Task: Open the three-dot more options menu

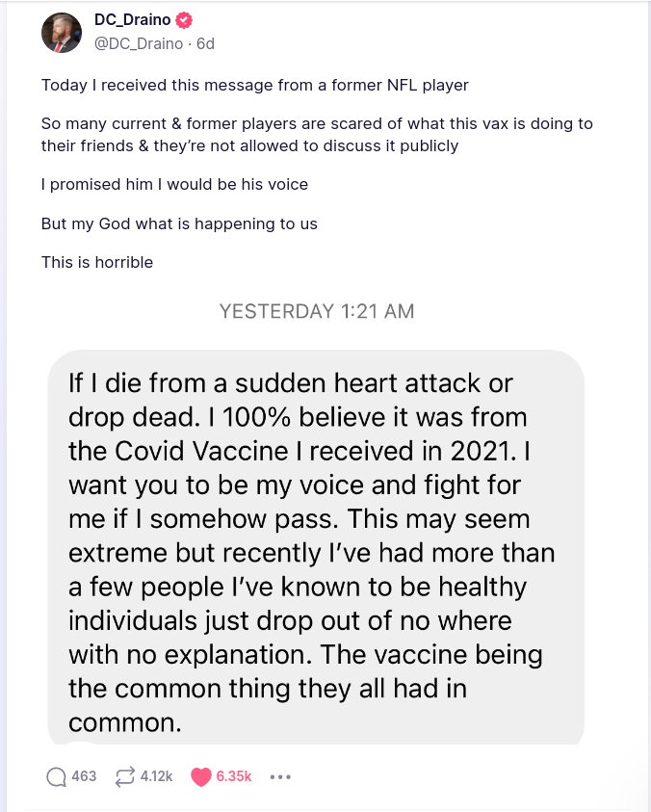Action: pyautogui.click(x=280, y=776)
